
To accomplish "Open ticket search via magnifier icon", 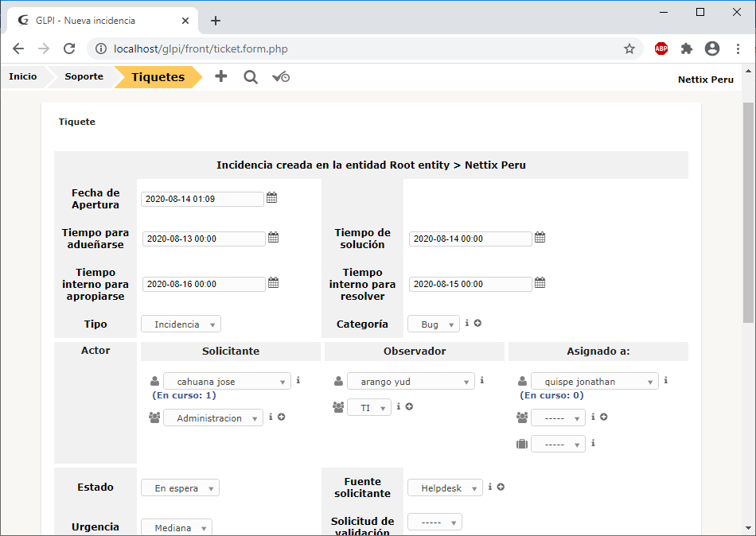I will (251, 77).
